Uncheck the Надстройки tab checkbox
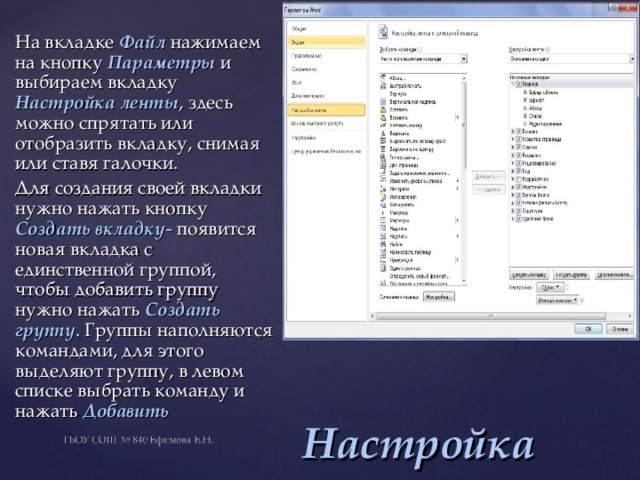The width and height of the screenshot is (640, 480). (x=518, y=187)
